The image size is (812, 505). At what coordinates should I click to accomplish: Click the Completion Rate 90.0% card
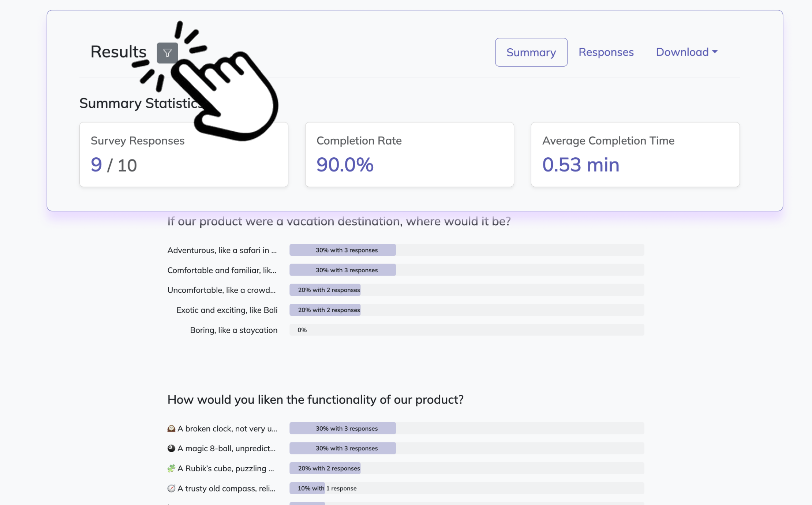(409, 154)
